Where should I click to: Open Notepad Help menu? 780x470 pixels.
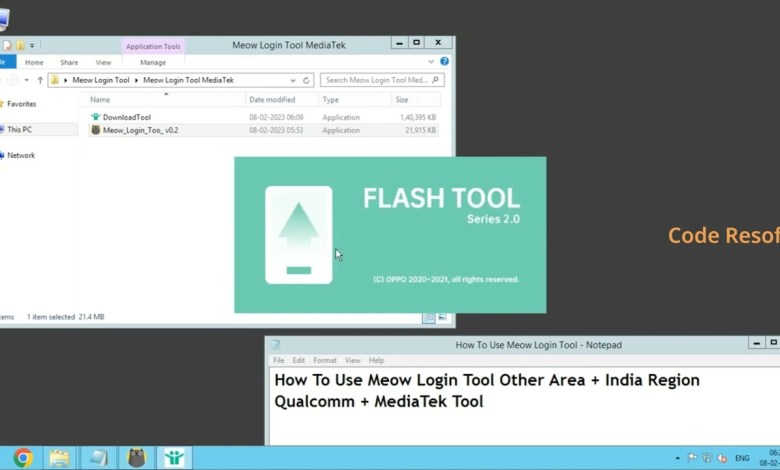[x=376, y=360]
